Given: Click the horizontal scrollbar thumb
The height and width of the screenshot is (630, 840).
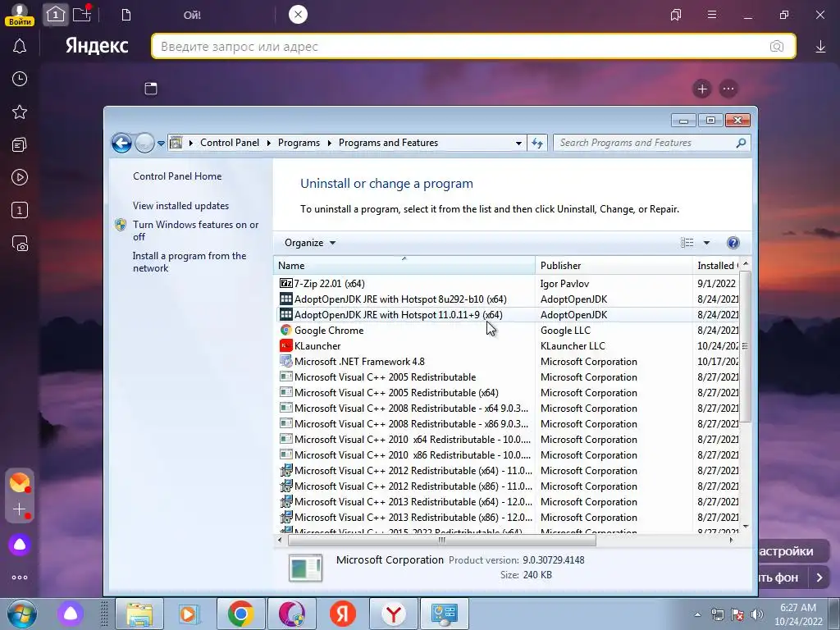Looking at the screenshot, I should coord(442,540).
